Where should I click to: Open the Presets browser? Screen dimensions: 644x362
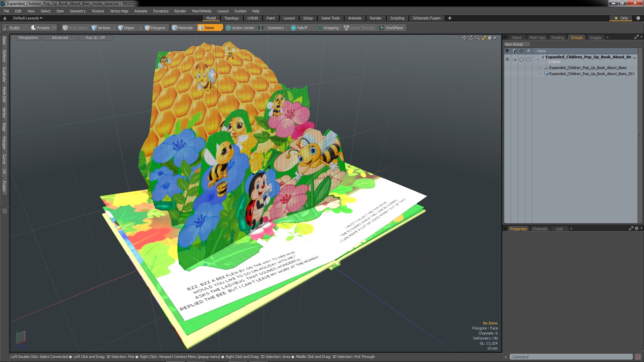(43, 28)
